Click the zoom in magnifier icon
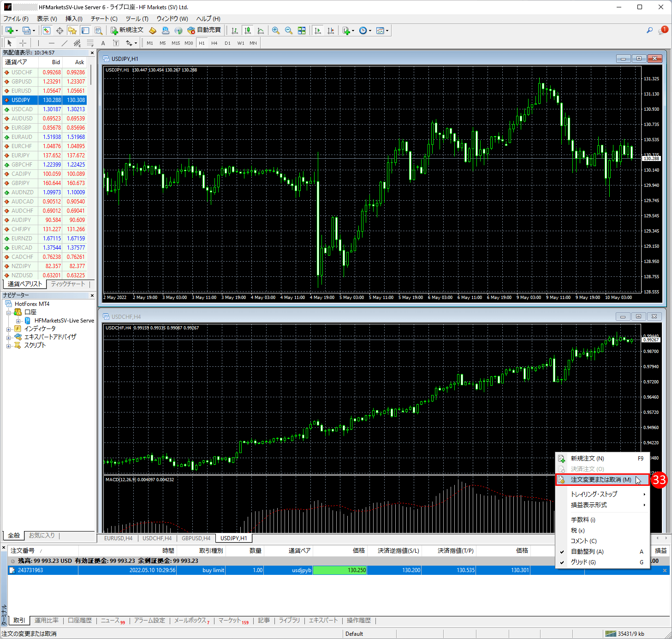This screenshot has width=672, height=639. (276, 30)
